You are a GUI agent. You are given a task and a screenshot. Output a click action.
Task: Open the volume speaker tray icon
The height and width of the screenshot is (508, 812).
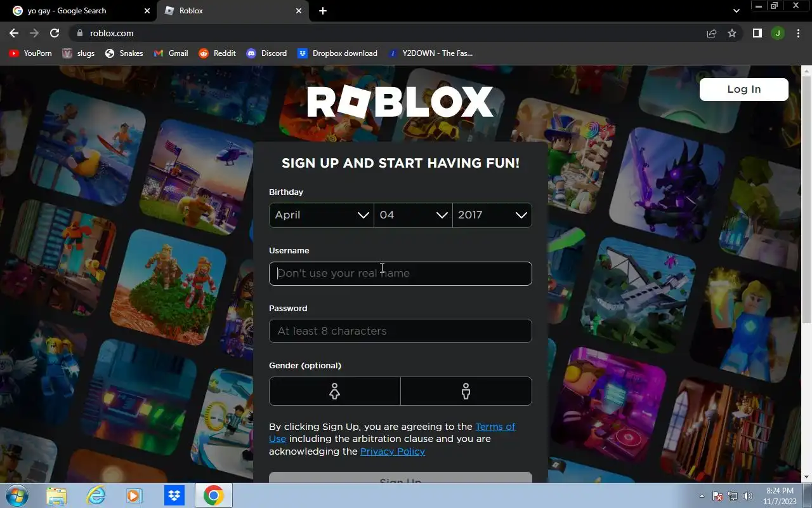click(x=747, y=496)
